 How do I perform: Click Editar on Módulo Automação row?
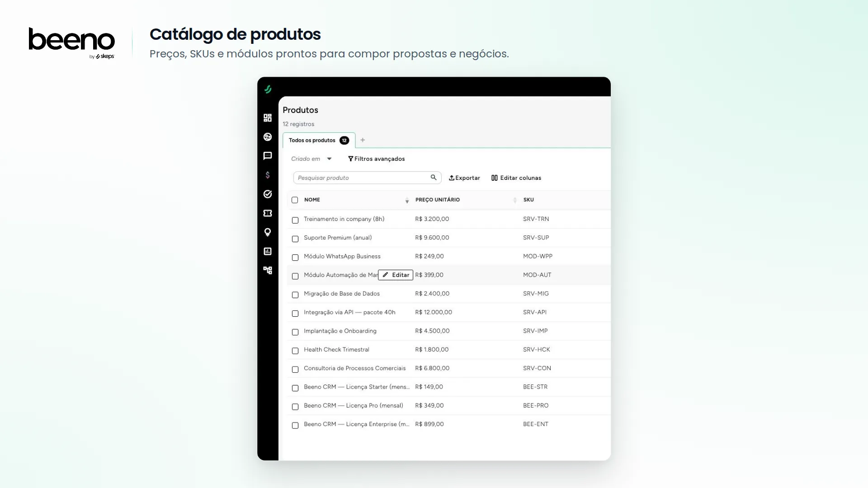(396, 275)
